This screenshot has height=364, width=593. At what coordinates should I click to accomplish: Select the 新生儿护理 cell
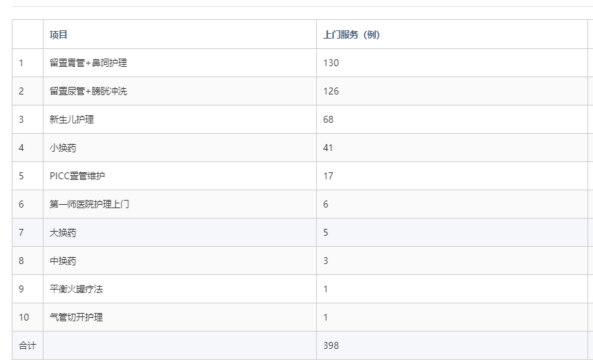pyautogui.click(x=72, y=119)
